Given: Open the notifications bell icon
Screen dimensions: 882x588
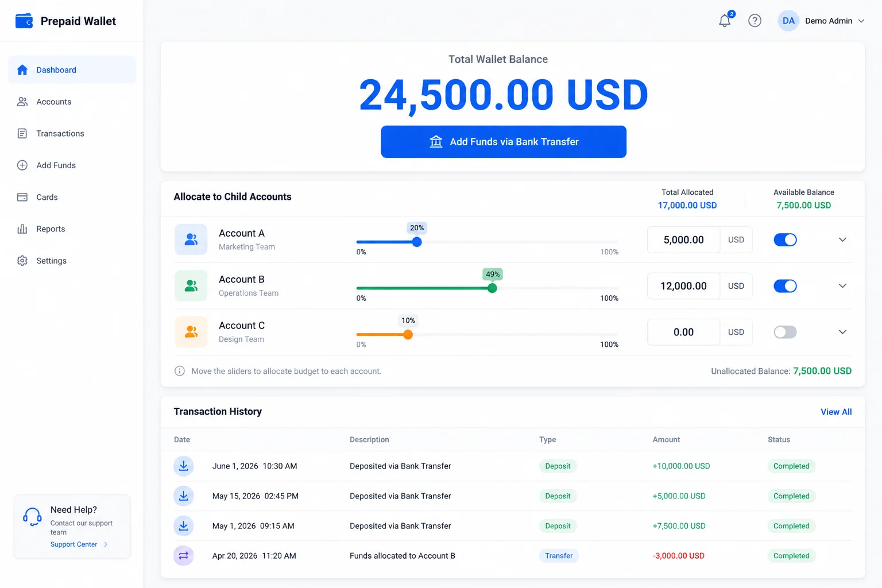Looking at the screenshot, I should click(x=725, y=21).
